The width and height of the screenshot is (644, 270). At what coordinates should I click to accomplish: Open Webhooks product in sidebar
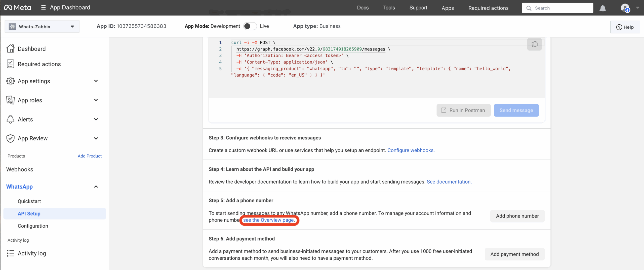[x=20, y=169]
